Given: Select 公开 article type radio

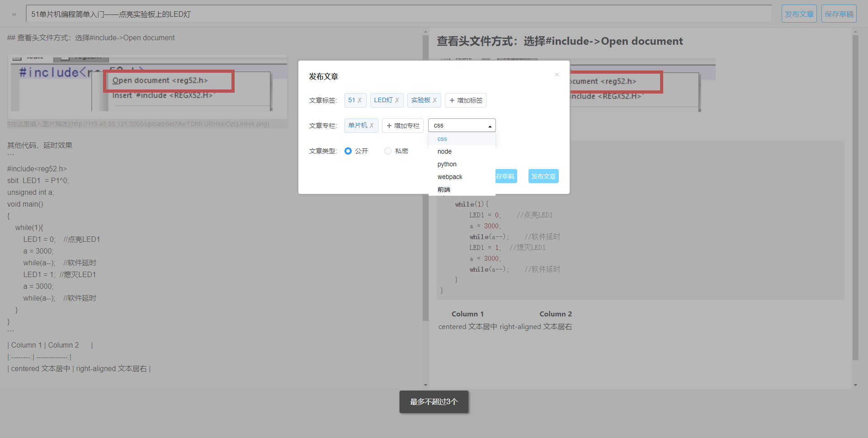Looking at the screenshot, I should coord(348,151).
